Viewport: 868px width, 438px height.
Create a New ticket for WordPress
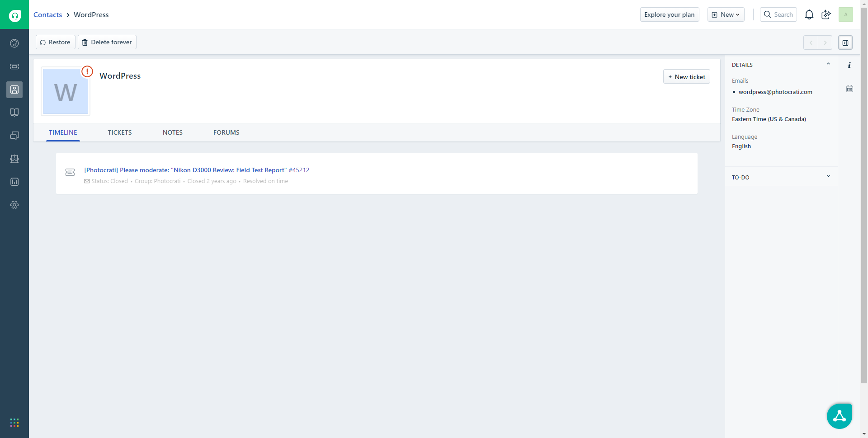point(687,77)
